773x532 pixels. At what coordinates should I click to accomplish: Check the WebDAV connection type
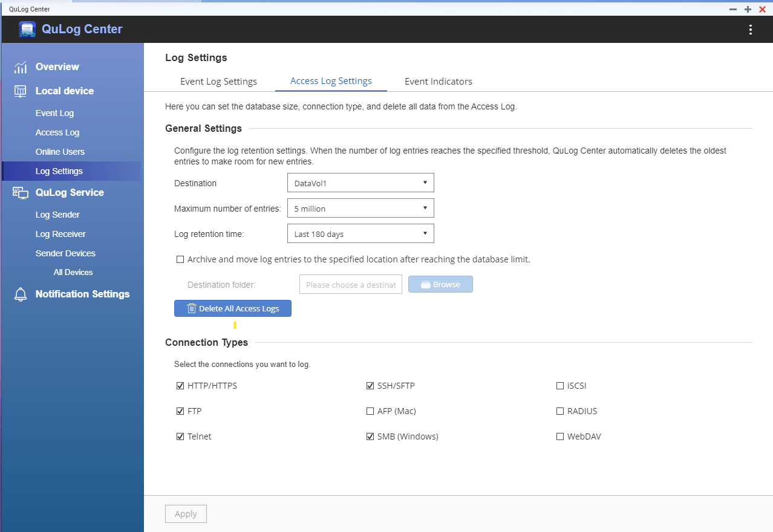coord(560,436)
